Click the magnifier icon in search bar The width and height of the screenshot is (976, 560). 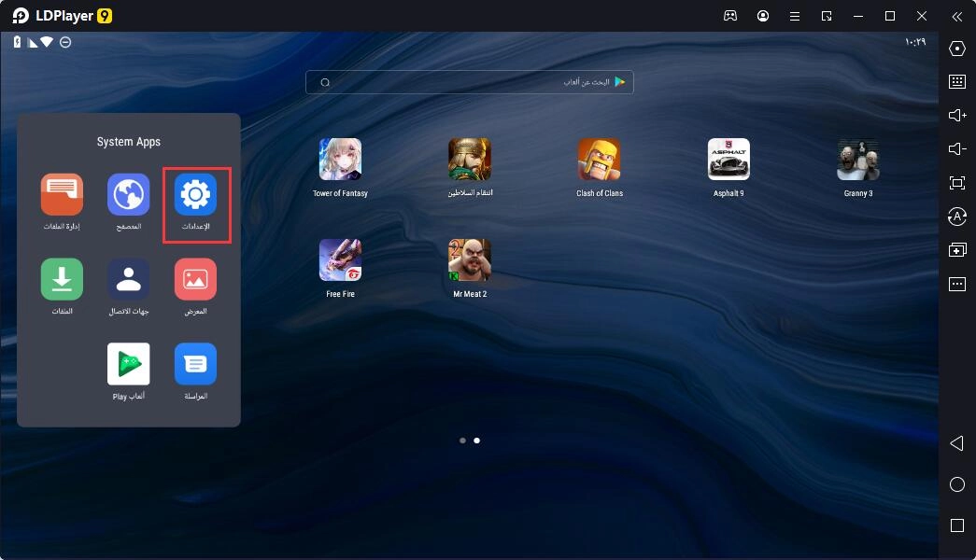pyautogui.click(x=325, y=82)
